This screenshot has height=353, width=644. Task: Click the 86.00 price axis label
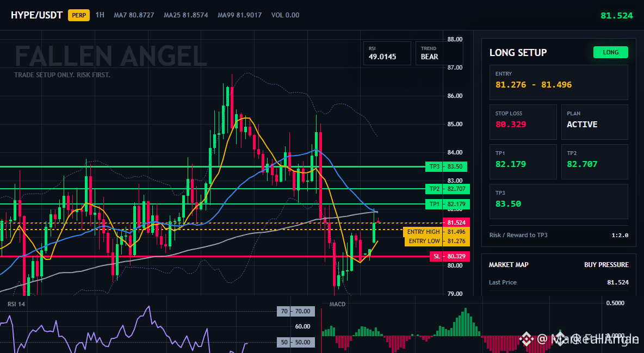[x=455, y=96]
